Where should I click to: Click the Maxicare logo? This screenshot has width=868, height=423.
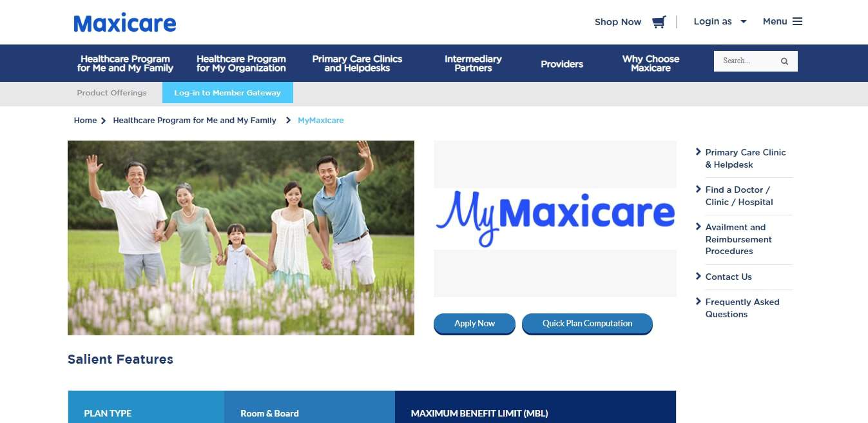tap(124, 24)
